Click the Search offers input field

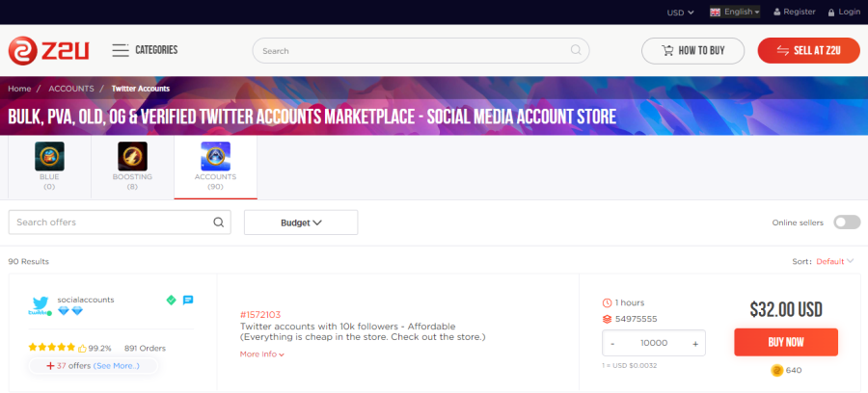111,223
